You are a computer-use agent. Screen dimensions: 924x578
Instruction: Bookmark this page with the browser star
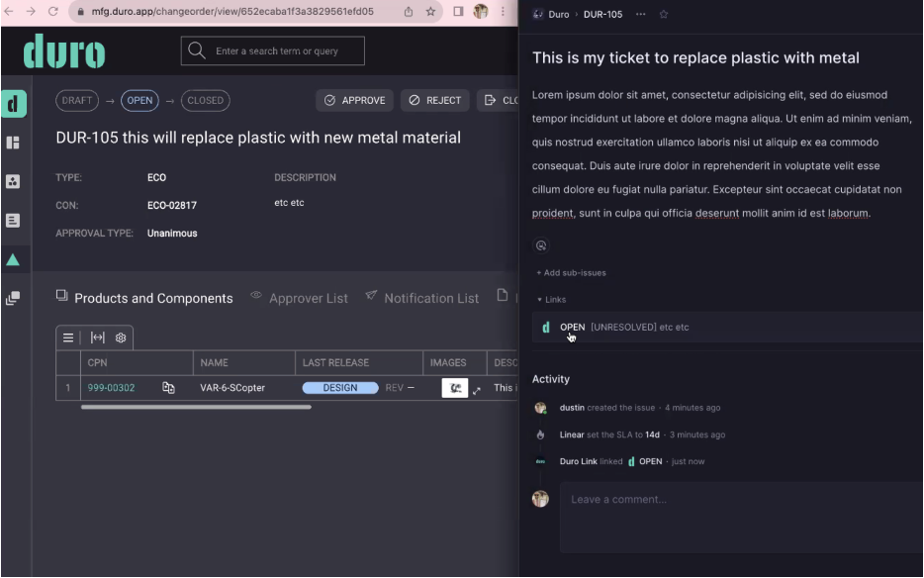430,12
